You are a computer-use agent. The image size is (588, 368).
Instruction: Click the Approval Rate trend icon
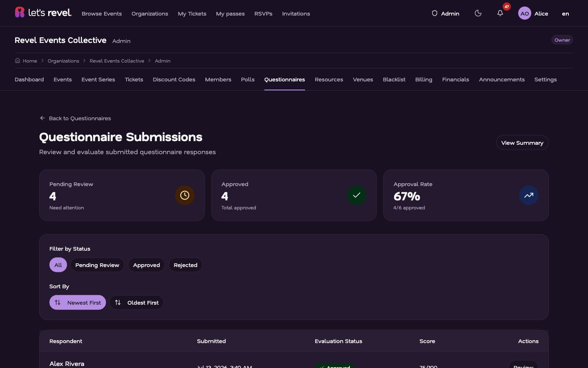[529, 195]
